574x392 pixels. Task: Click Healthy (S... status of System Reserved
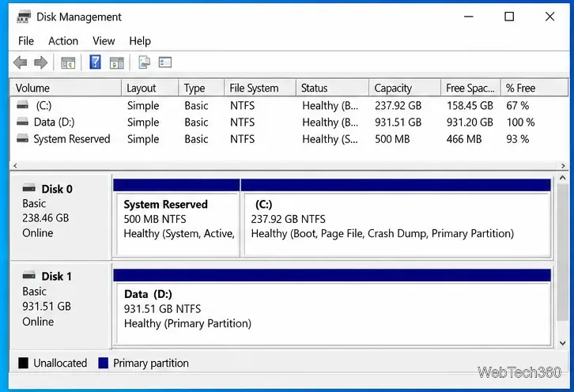click(330, 139)
